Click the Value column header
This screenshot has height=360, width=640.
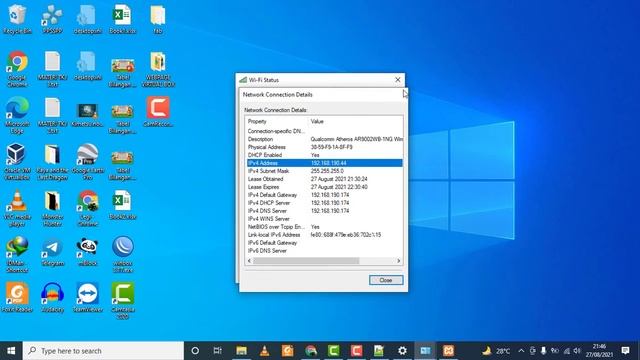(355, 121)
